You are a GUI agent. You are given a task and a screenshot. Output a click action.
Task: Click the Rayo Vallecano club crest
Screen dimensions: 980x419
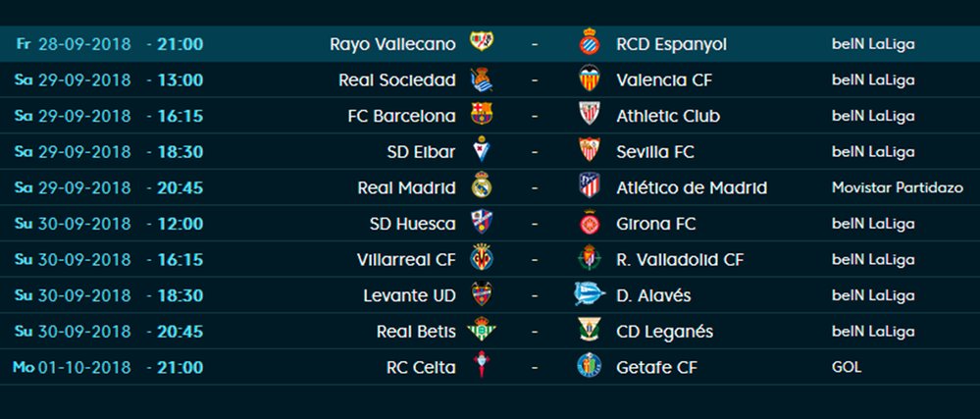point(482,42)
